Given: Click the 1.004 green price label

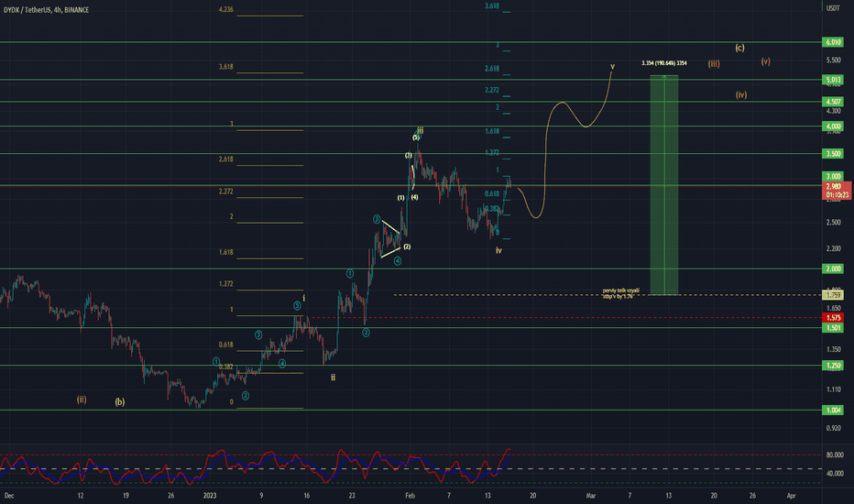Looking at the screenshot, I should coord(833,411).
